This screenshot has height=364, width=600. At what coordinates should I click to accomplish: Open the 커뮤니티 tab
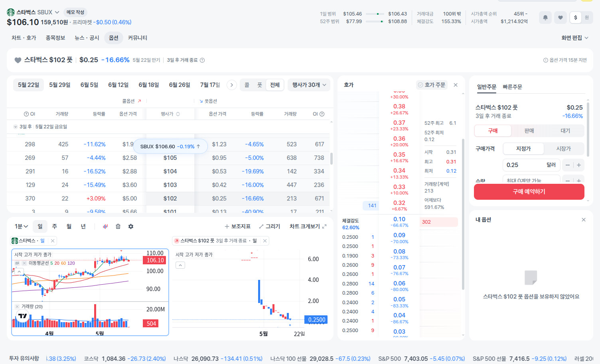tap(138, 38)
